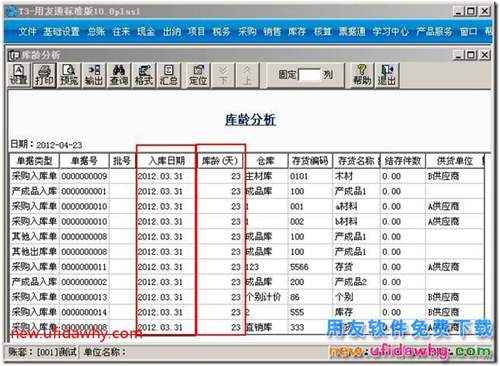This screenshot has width=500, height=366.
Task: Select the 存货名称 column header
Action: click(x=356, y=161)
